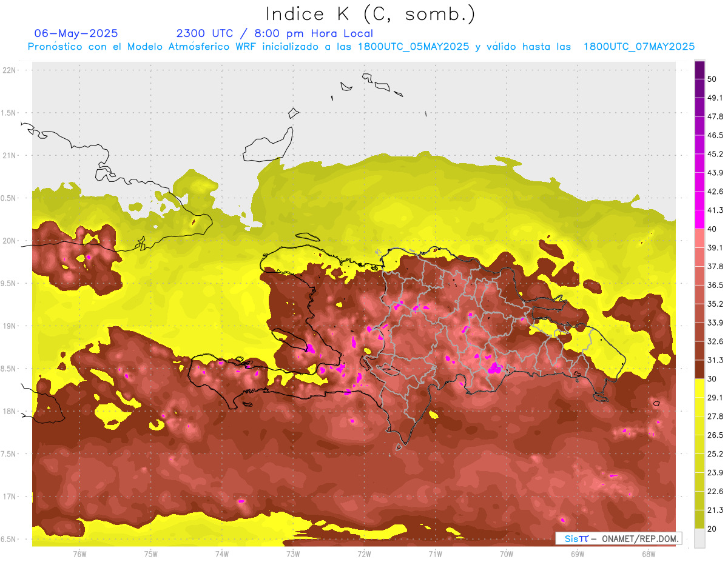This screenshot has width=728, height=562.
Task: Click the longitude label "72W"
Action: (364, 554)
